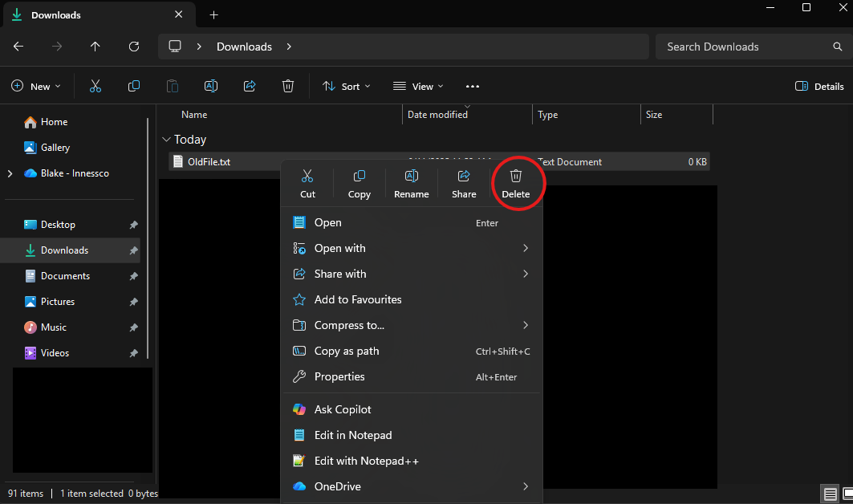Click the New button
The width and height of the screenshot is (853, 504).
coord(36,86)
